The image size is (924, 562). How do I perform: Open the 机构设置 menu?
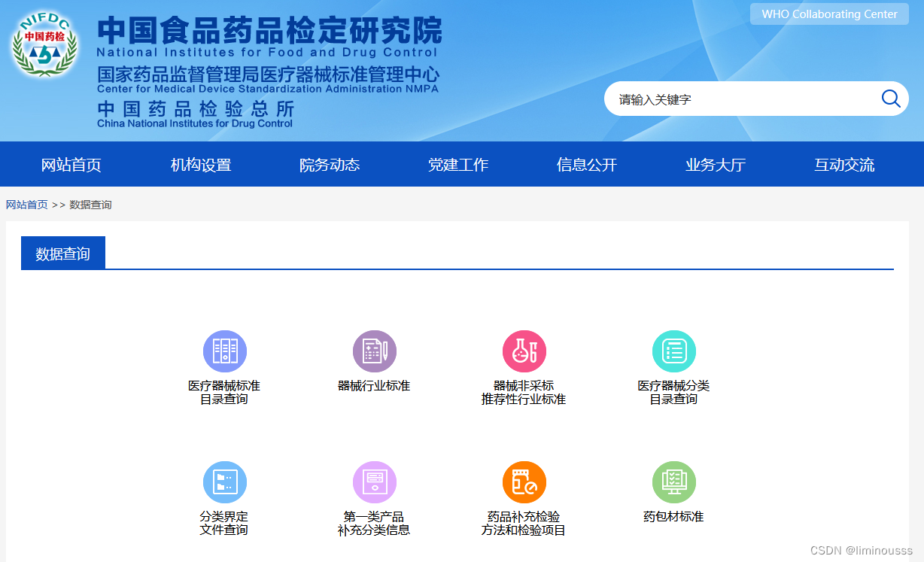(x=200, y=165)
